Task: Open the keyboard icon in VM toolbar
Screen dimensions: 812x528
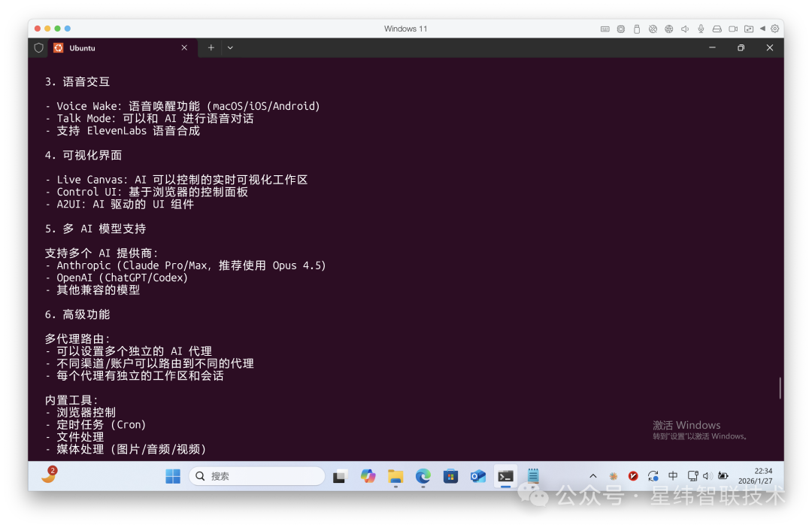Action: (x=605, y=29)
